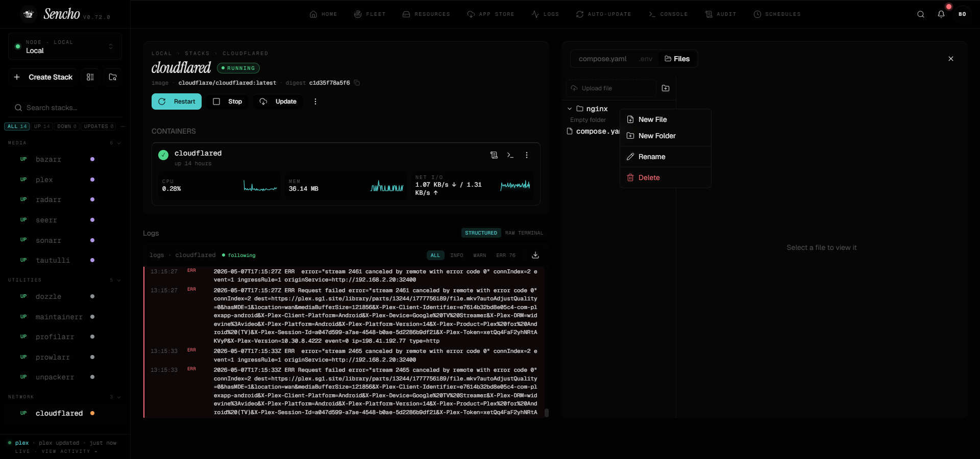The image size is (980, 459).
Task: Click the CPU usage sparkline chart
Action: (x=260, y=185)
